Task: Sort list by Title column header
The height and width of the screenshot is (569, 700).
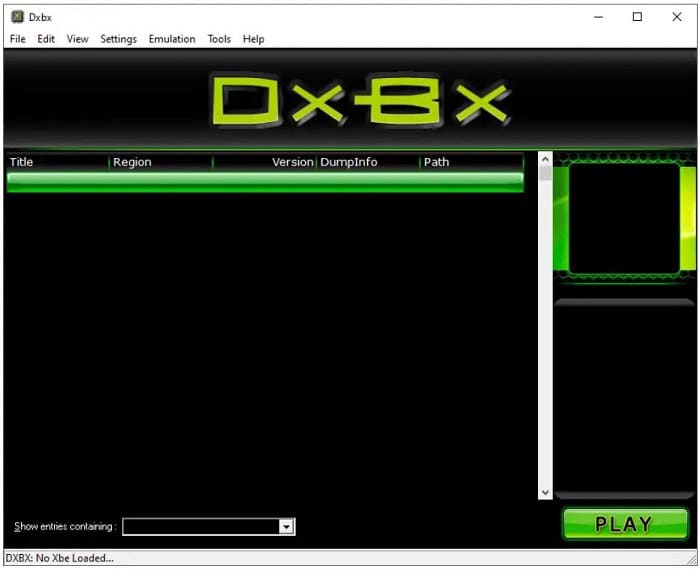Action: click(58, 162)
